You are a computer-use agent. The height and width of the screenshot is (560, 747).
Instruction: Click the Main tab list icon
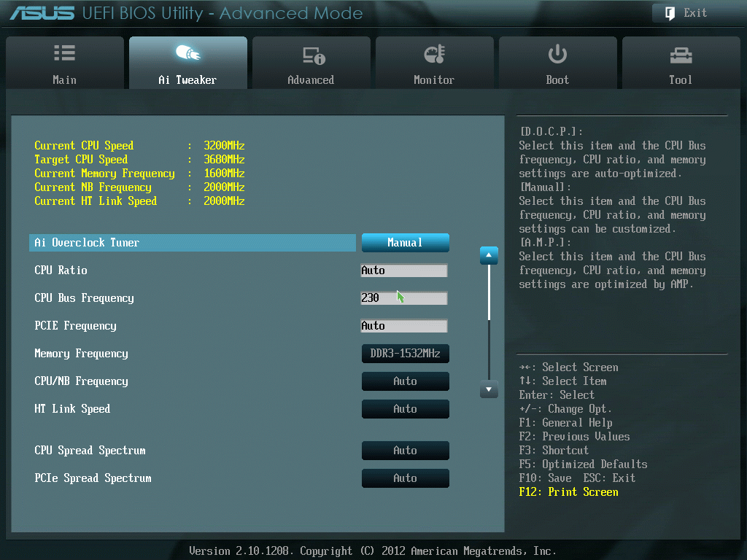[64, 52]
